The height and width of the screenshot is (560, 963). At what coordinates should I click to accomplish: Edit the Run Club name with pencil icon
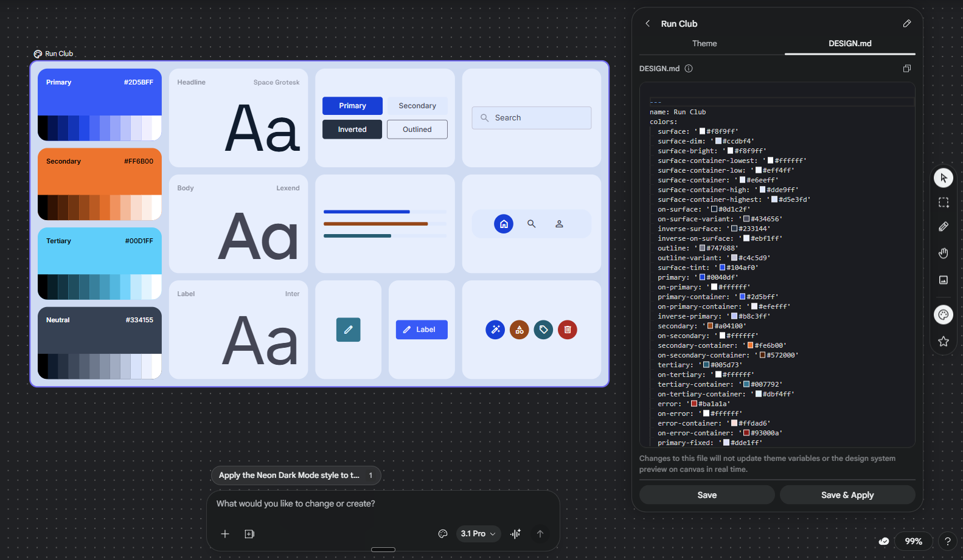[x=907, y=24]
